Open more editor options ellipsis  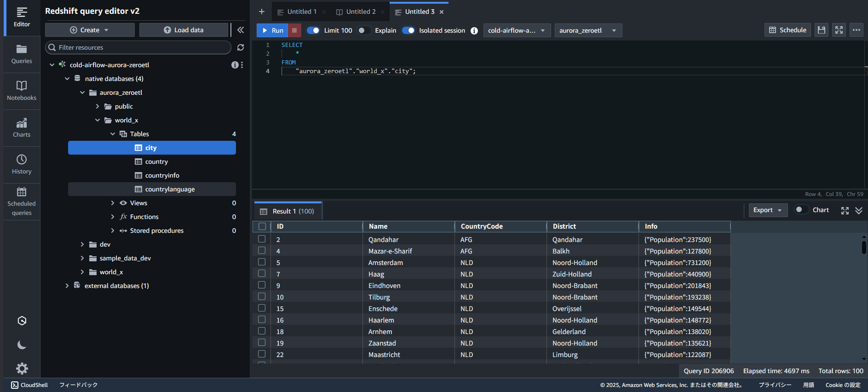tap(857, 30)
